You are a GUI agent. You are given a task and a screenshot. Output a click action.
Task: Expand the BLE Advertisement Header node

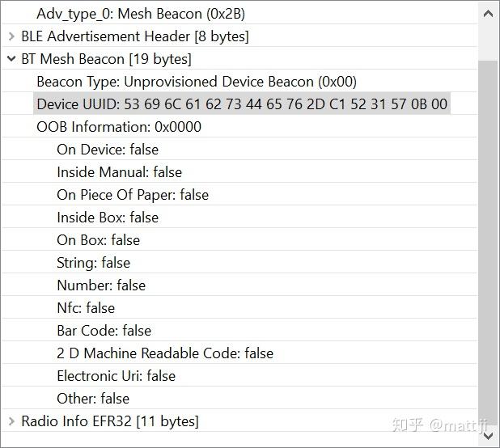(x=11, y=36)
